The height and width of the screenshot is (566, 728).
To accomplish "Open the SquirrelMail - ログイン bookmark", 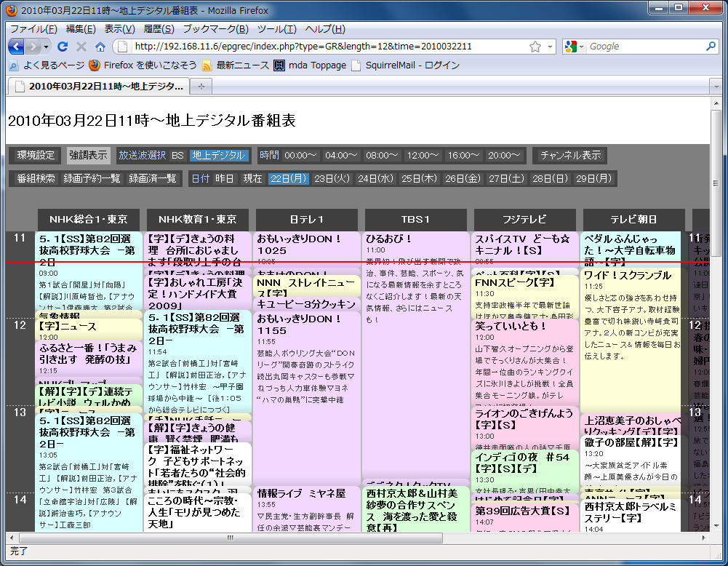I will tap(406, 65).
